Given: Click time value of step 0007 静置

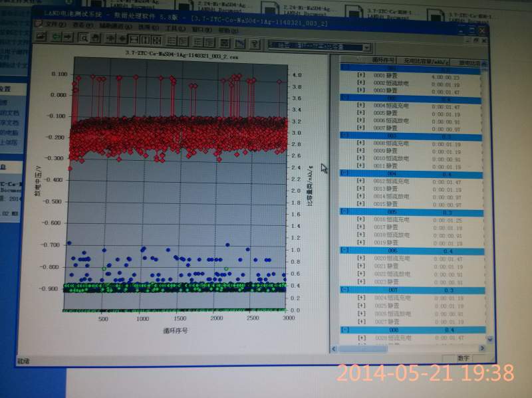Looking at the screenshot, I should (446, 129).
